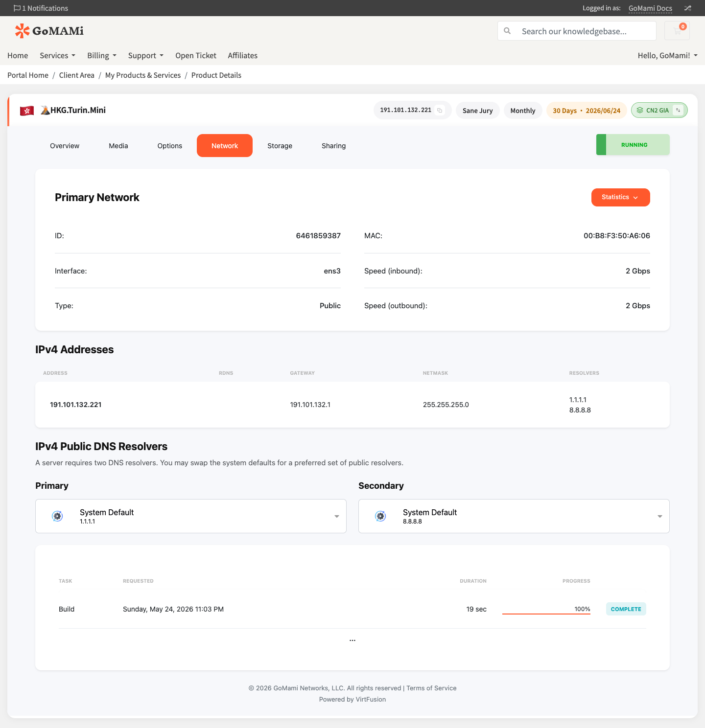Click the GoMami Docs account link
705x728 pixels.
click(650, 8)
